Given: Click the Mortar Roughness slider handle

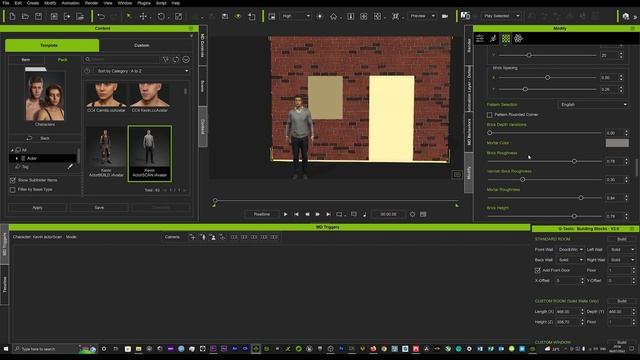Looking at the screenshot, I should [x=581, y=198].
